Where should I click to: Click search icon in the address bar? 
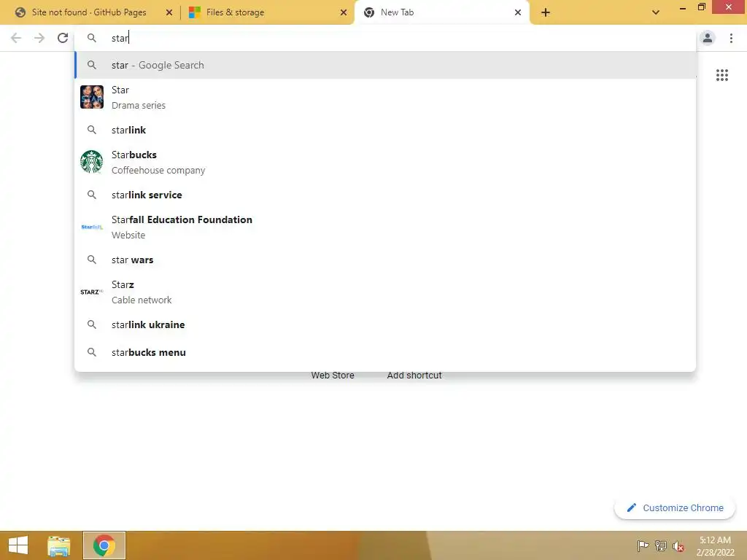[x=91, y=38]
